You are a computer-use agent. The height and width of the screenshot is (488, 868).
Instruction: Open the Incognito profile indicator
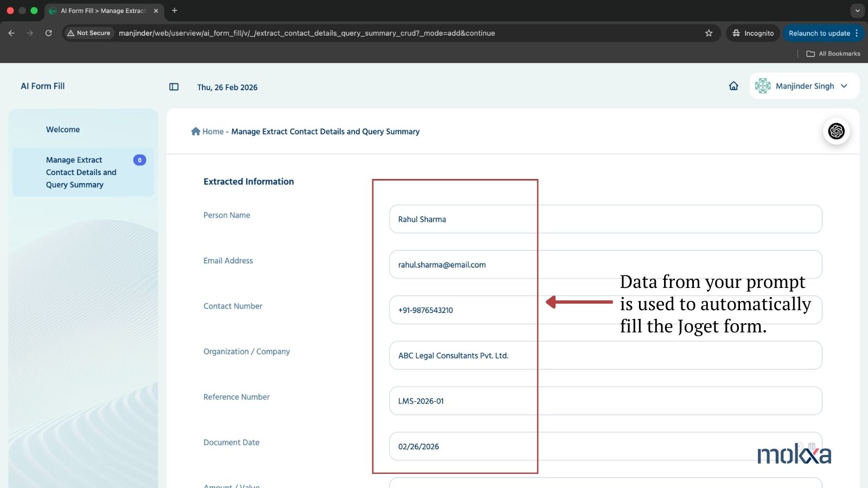tap(753, 33)
